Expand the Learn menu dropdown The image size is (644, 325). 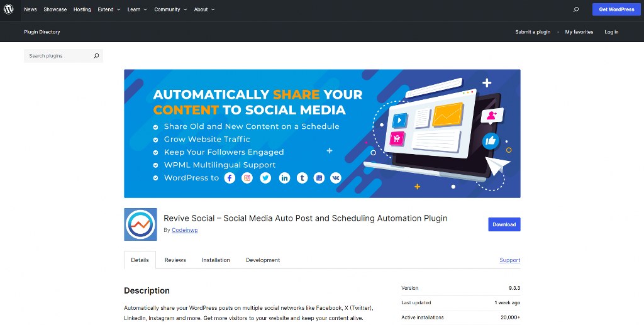tap(137, 9)
